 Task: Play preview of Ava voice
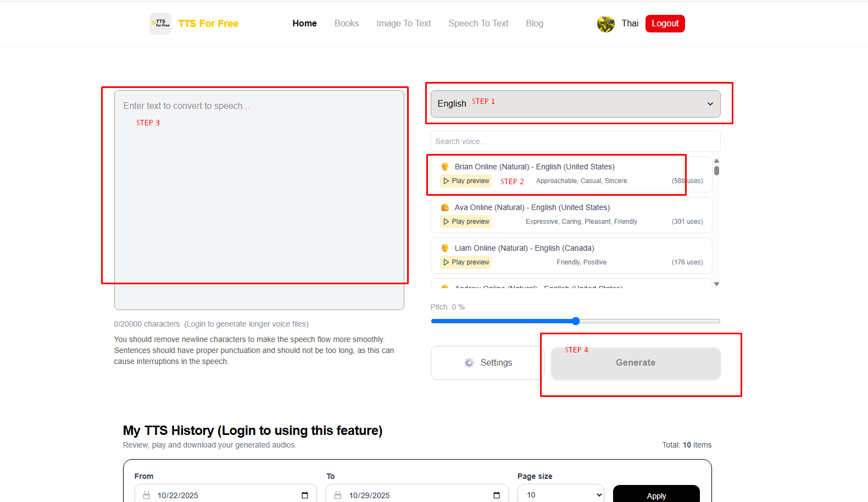pyautogui.click(x=466, y=222)
